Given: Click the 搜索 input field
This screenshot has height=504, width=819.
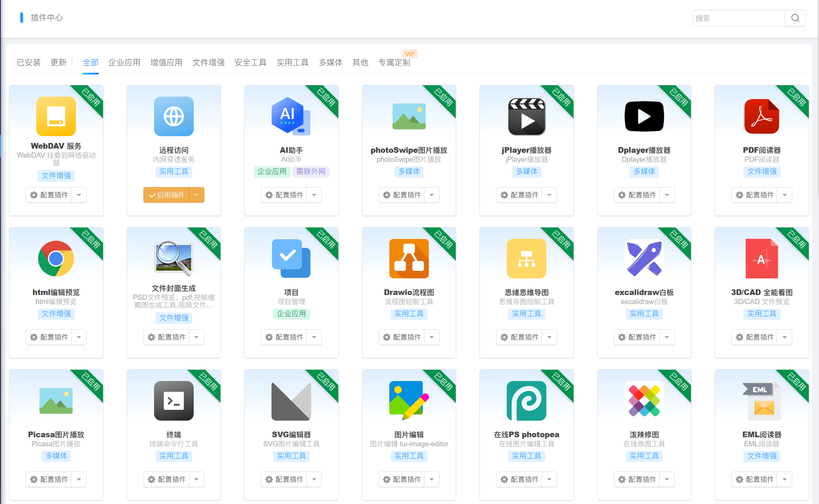Looking at the screenshot, I should 739,18.
